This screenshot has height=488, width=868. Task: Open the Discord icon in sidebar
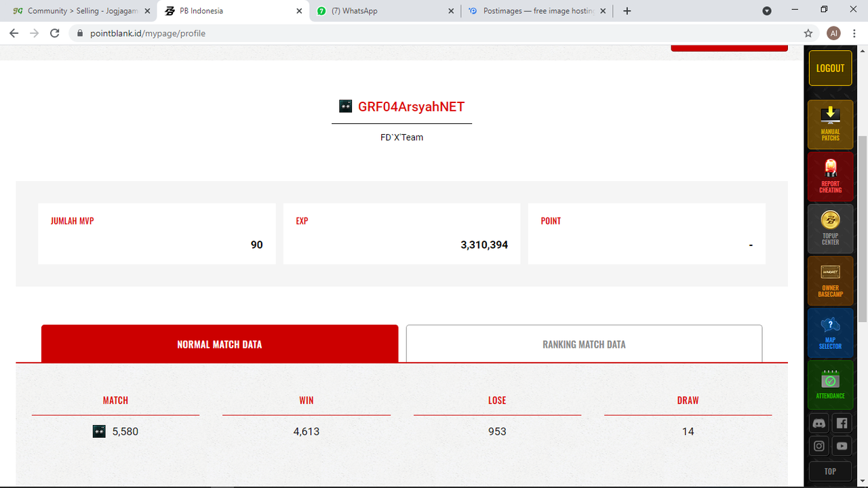coord(819,424)
